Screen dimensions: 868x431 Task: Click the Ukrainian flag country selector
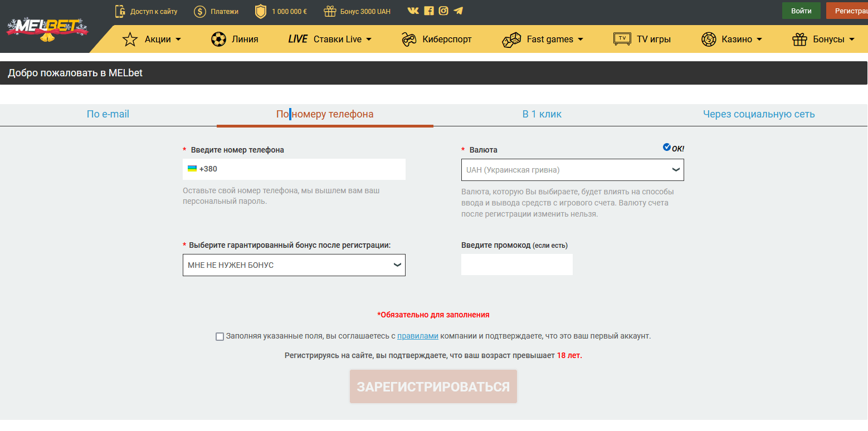point(192,169)
